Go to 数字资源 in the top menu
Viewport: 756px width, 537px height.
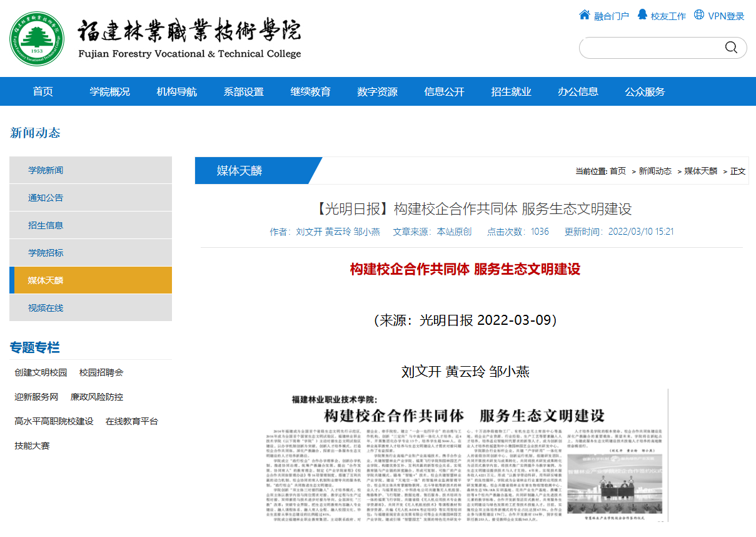click(377, 92)
